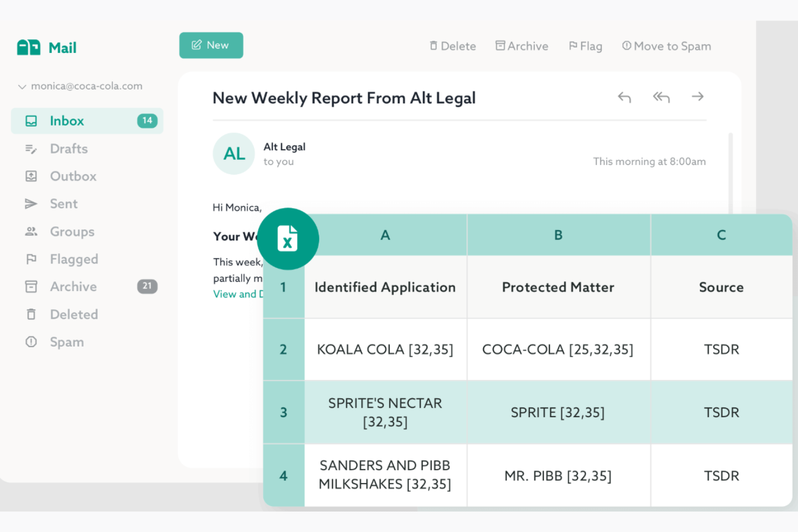
Task: Select column B header in spreadsheet
Action: (559, 235)
